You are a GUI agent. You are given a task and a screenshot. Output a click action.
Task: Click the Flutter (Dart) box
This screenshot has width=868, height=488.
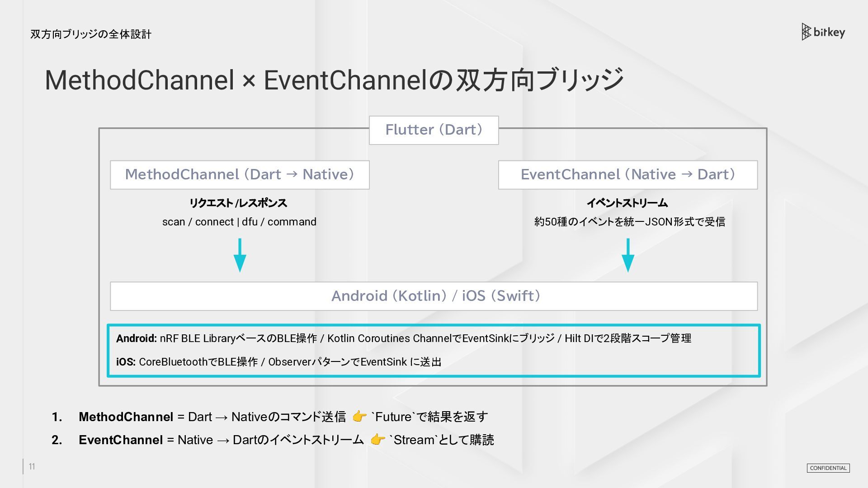click(434, 130)
